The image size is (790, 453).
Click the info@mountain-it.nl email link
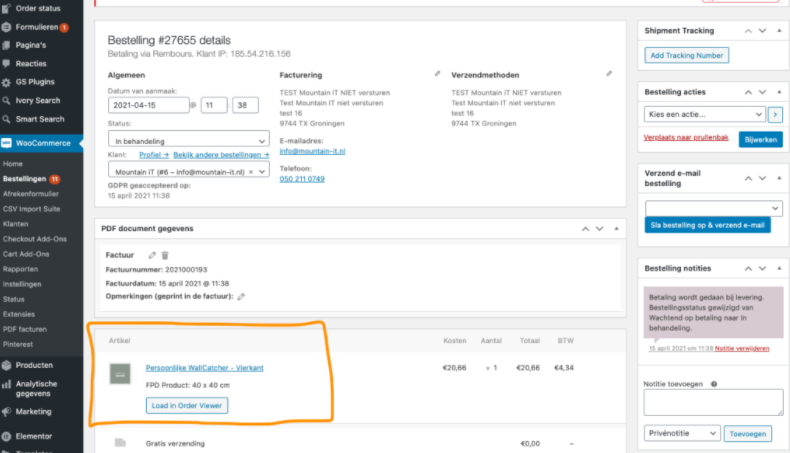[312, 151]
